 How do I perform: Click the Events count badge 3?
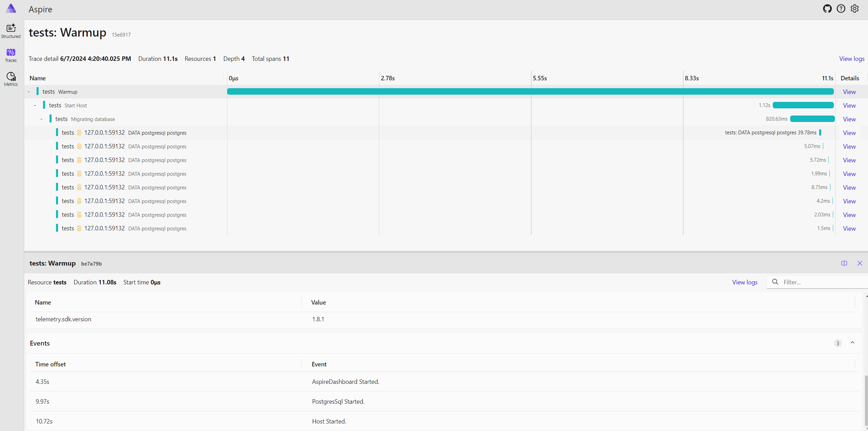[838, 343]
